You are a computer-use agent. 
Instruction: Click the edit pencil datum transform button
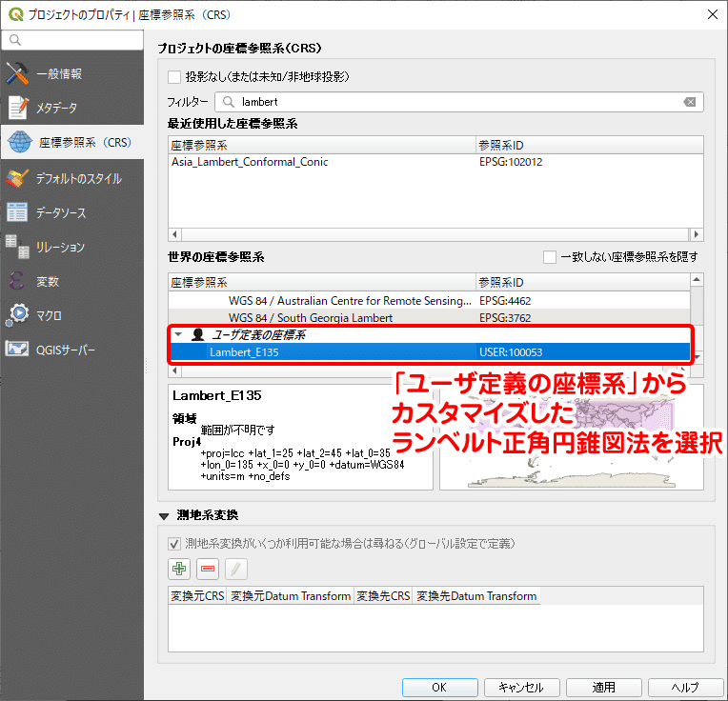(236, 569)
